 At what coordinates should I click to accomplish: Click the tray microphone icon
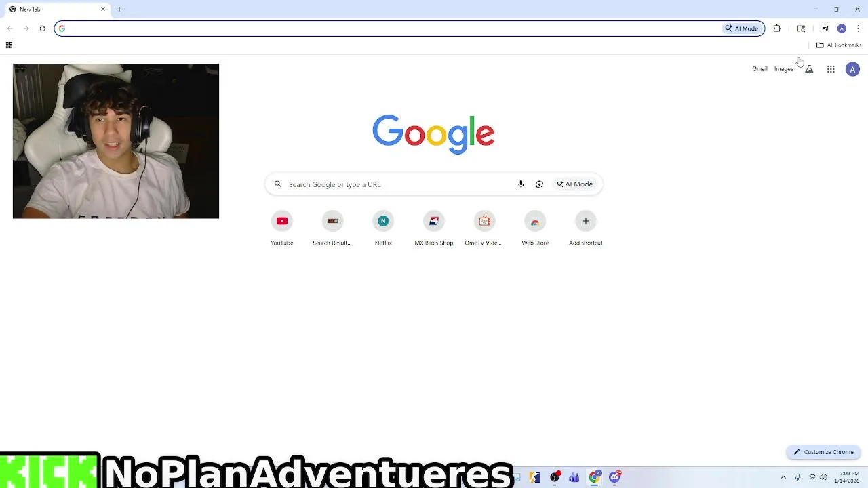tap(798, 477)
